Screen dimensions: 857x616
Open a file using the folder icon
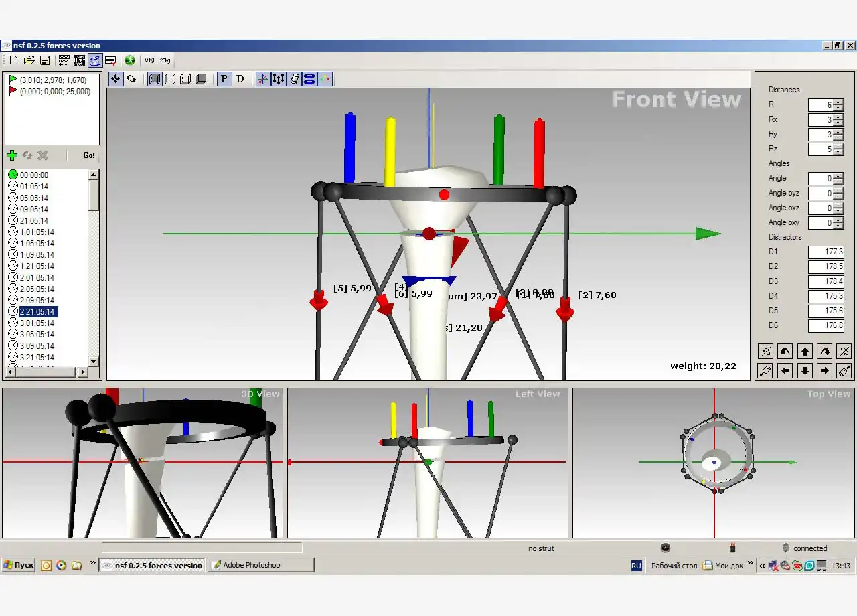coord(29,60)
